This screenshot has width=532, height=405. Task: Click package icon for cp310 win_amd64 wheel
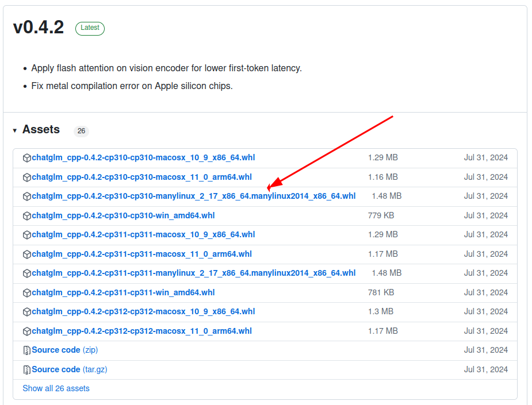click(27, 216)
